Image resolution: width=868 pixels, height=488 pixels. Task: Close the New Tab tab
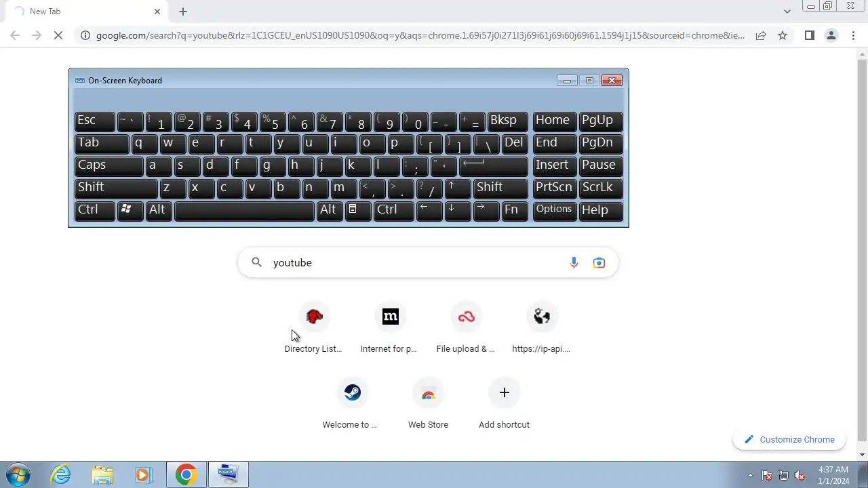157,12
